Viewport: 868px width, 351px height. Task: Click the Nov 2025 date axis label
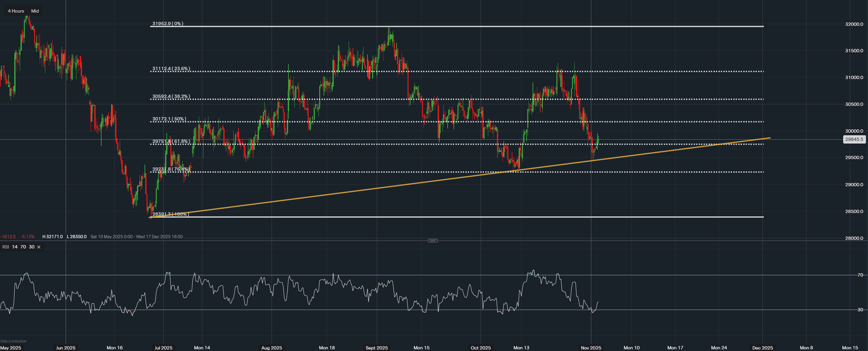[591, 348]
